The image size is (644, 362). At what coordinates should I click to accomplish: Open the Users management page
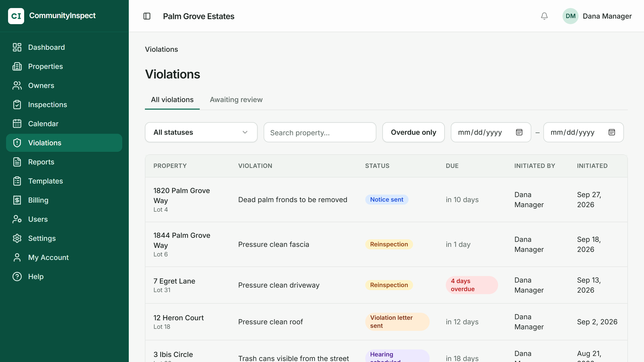[x=64, y=219]
